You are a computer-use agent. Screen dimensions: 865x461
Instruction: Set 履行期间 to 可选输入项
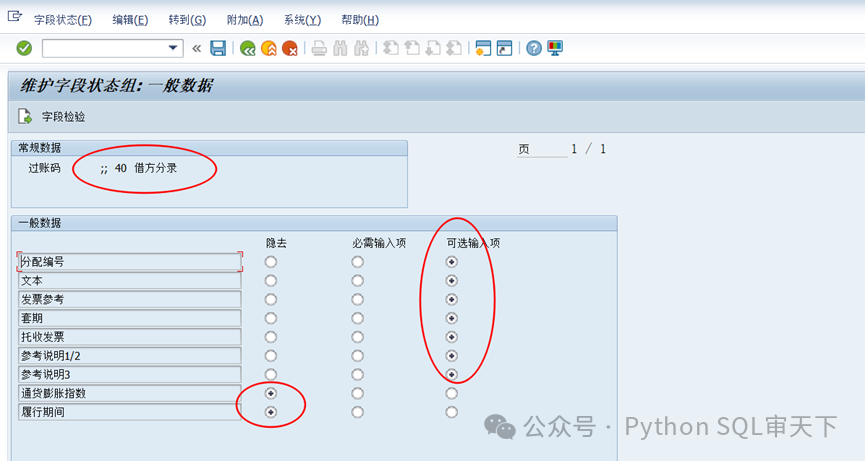click(x=451, y=412)
